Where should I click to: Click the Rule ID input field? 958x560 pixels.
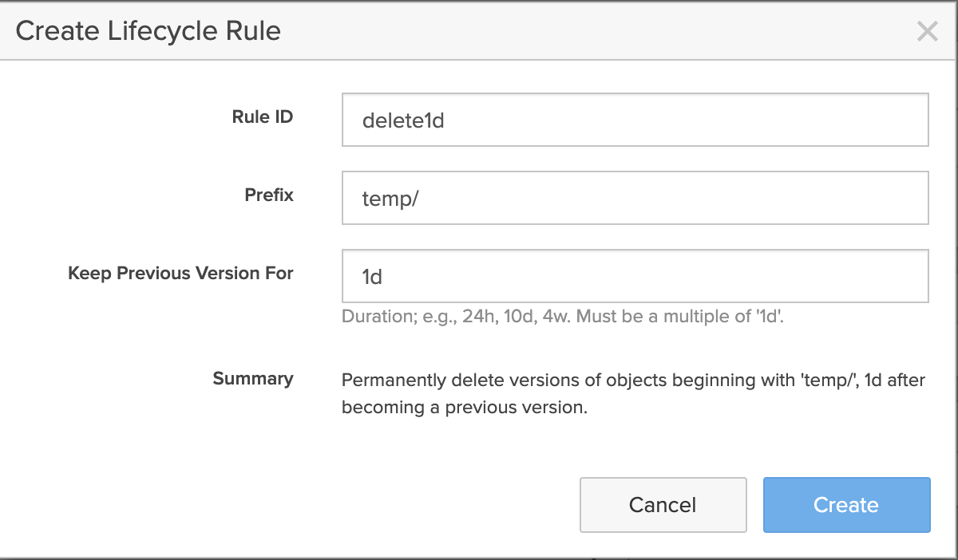[635, 118]
